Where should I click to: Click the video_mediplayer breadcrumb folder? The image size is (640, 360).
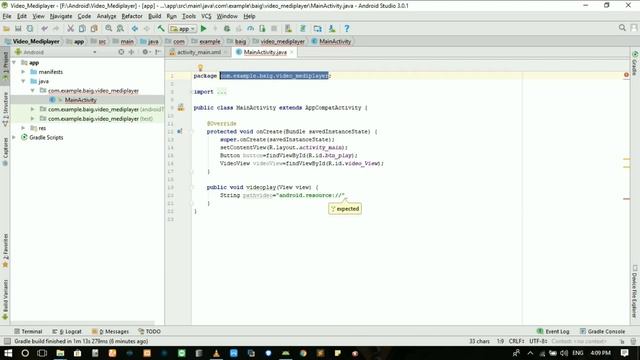coord(279,42)
